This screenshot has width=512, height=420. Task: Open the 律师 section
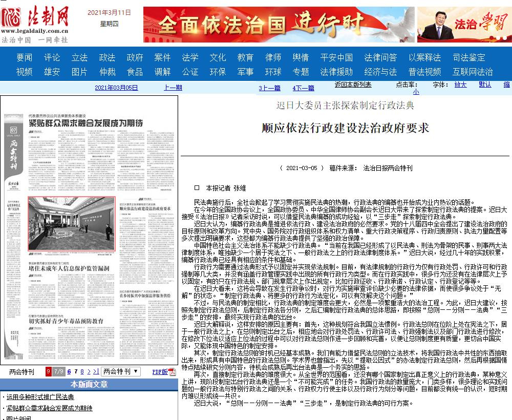pyautogui.click(x=273, y=57)
